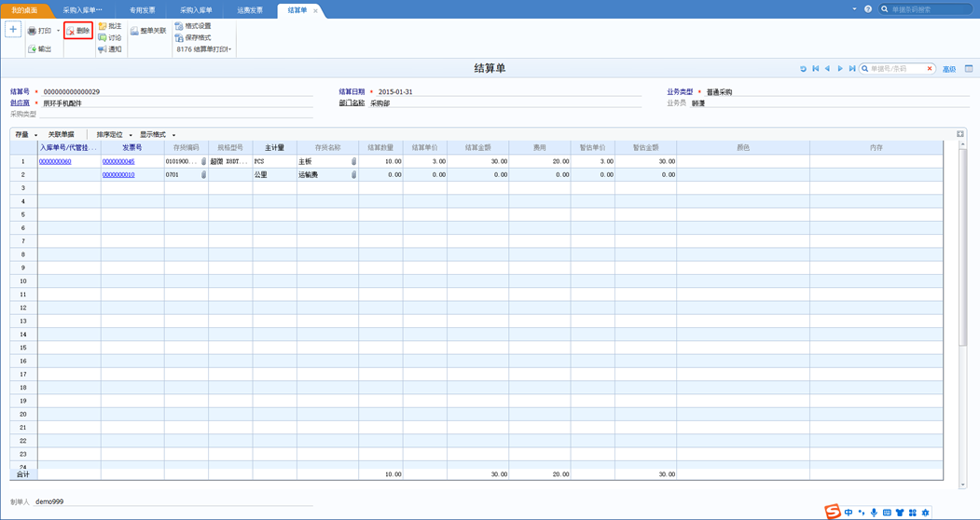This screenshot has width=980, height=520.
Task: Select the 公里 unit cell
Action: (274, 175)
